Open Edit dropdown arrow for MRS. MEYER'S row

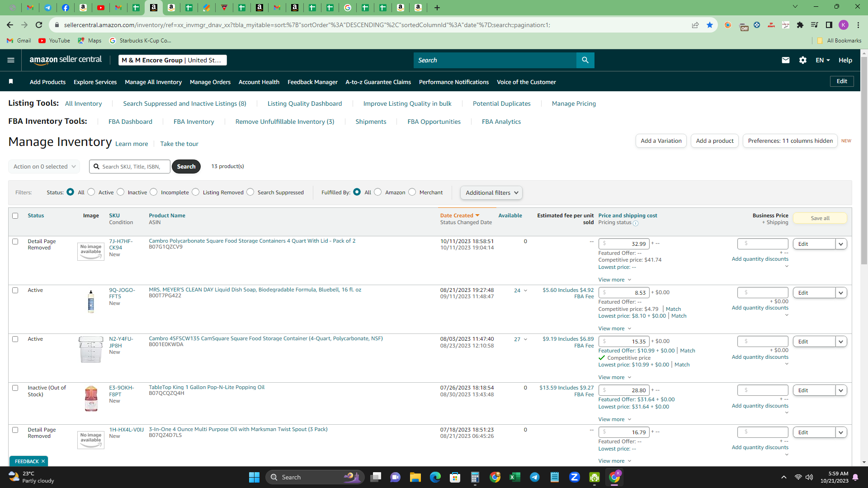(x=841, y=293)
